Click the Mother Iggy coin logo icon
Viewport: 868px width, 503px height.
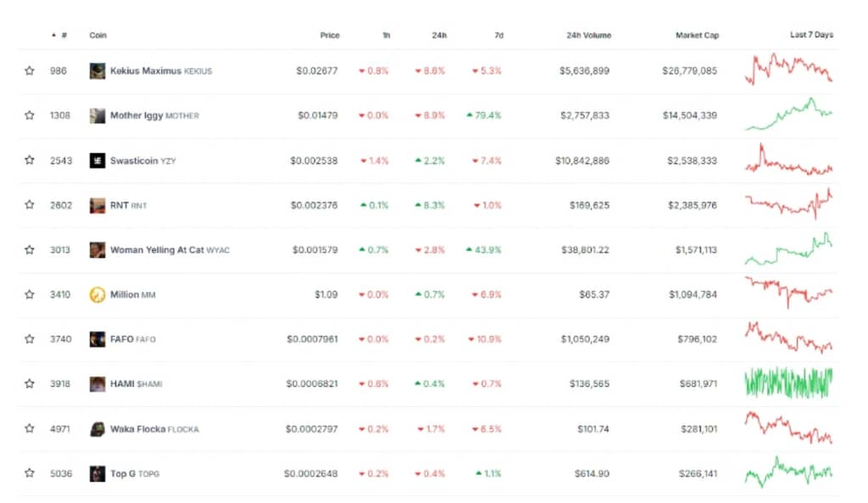[x=97, y=115]
